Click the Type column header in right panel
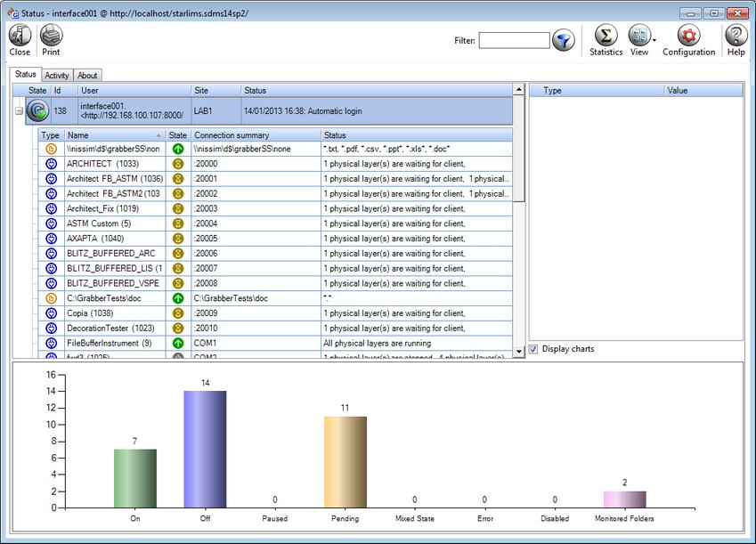 click(x=597, y=91)
